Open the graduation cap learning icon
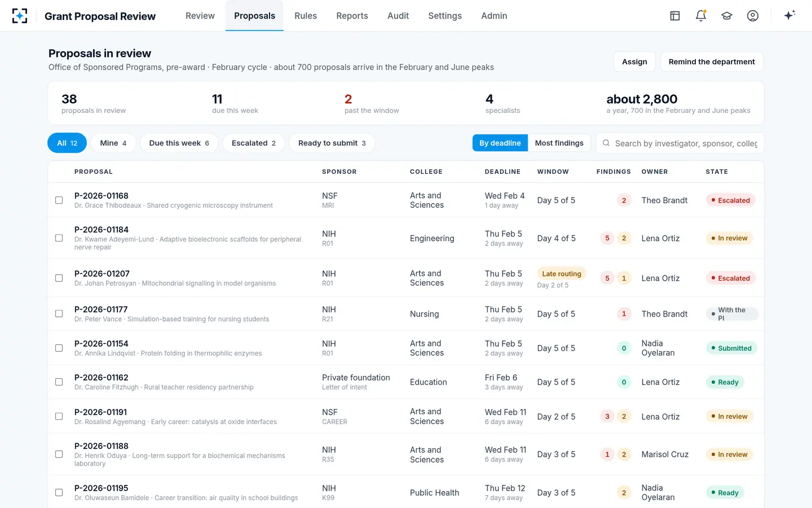This screenshot has height=508, width=812. point(727,16)
